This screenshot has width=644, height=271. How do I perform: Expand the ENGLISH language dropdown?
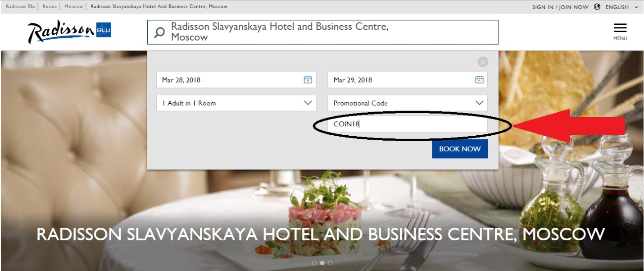coord(622,7)
